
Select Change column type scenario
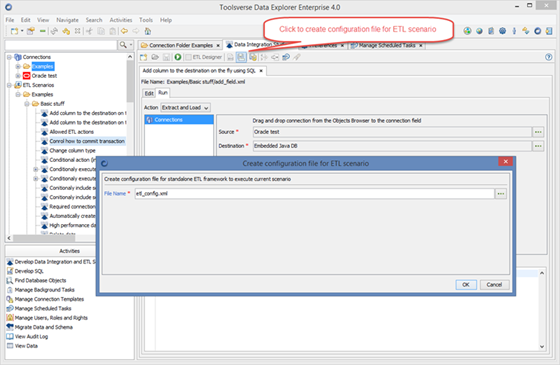click(72, 150)
